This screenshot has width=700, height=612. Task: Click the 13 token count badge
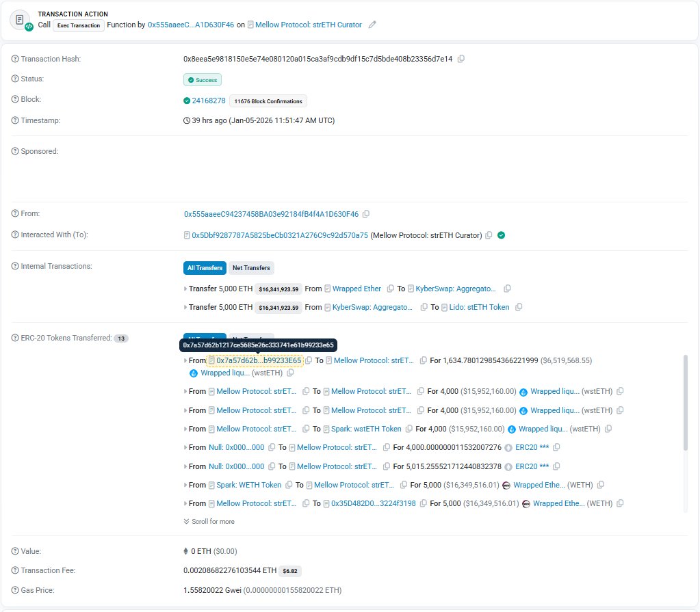click(121, 338)
